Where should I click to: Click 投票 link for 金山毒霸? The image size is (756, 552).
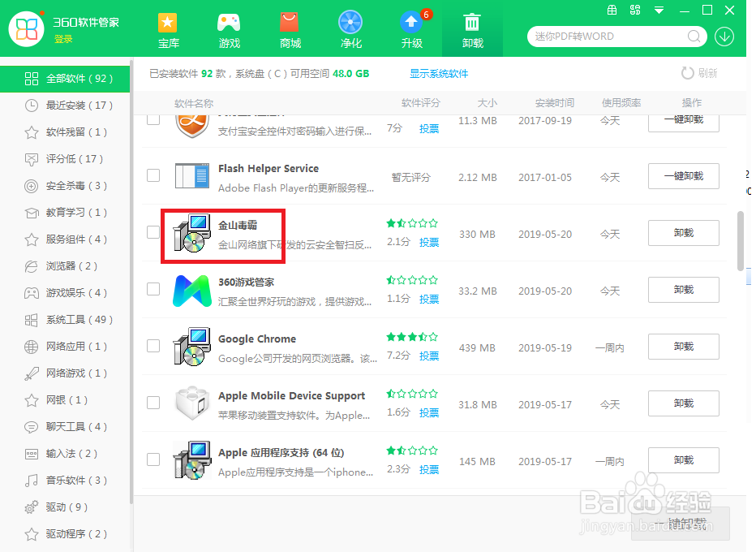(429, 242)
